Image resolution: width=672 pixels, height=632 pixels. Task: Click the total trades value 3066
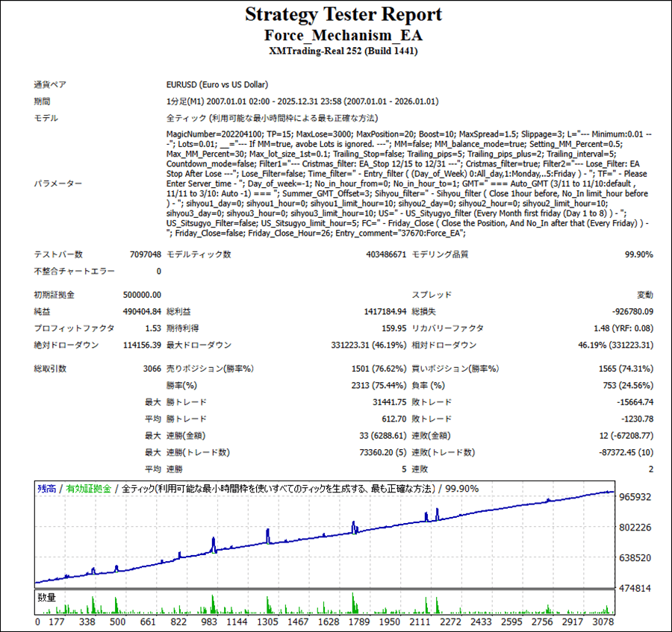[151, 369]
